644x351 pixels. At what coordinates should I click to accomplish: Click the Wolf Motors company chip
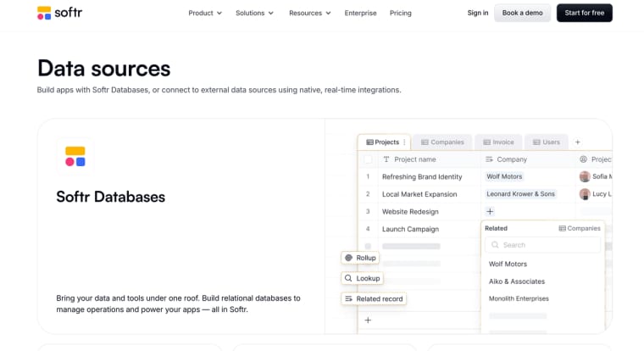tap(504, 176)
